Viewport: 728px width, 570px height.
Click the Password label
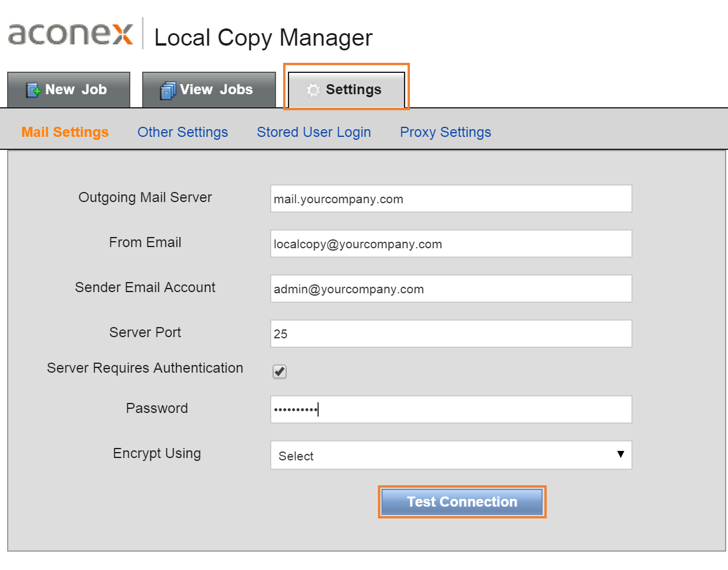157,408
